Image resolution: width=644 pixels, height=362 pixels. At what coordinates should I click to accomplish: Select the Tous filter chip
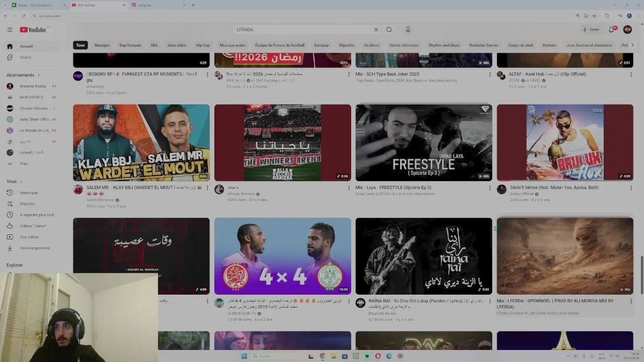pos(80,45)
